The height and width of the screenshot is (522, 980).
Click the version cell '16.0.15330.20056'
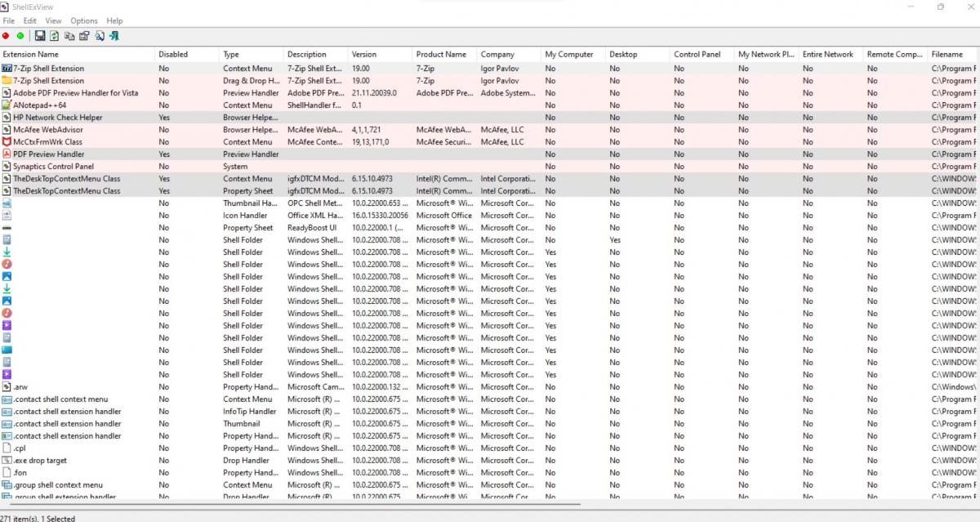[x=381, y=216]
